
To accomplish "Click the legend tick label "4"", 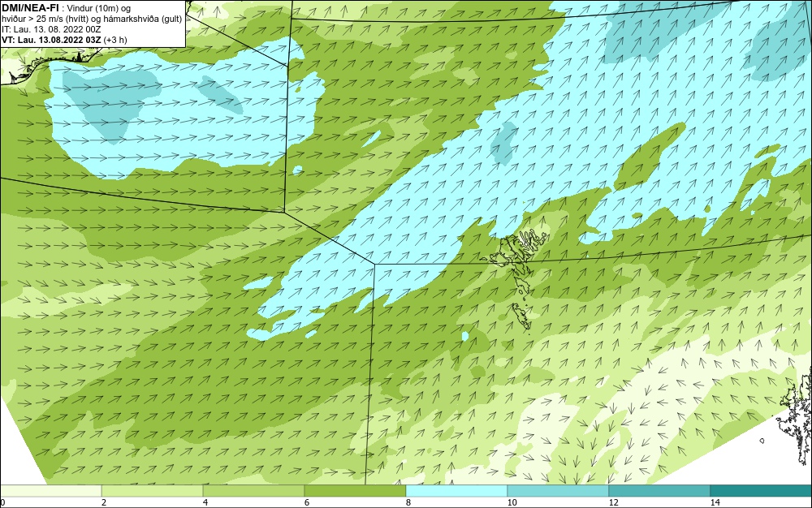I will click(x=205, y=502).
